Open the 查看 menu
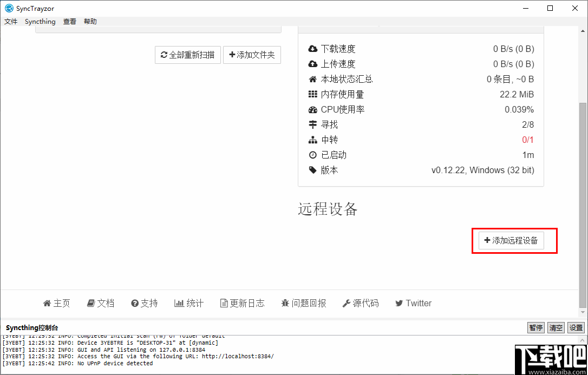 click(69, 21)
